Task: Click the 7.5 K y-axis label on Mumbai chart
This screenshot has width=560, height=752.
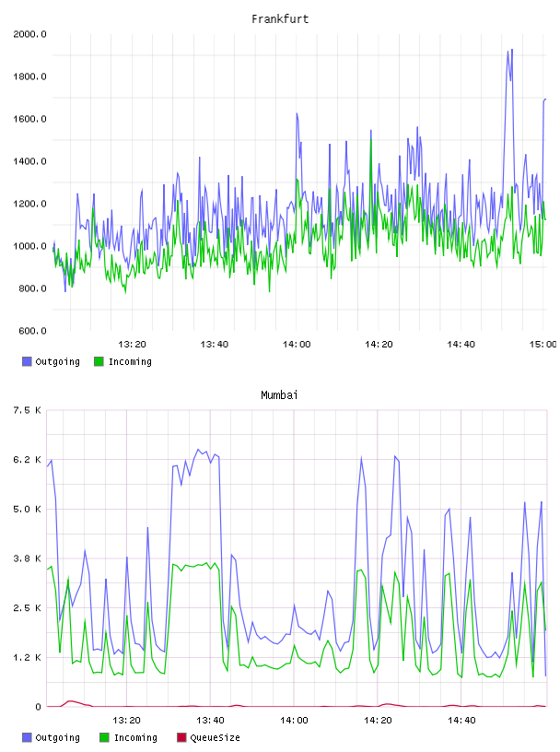Action: point(27,410)
